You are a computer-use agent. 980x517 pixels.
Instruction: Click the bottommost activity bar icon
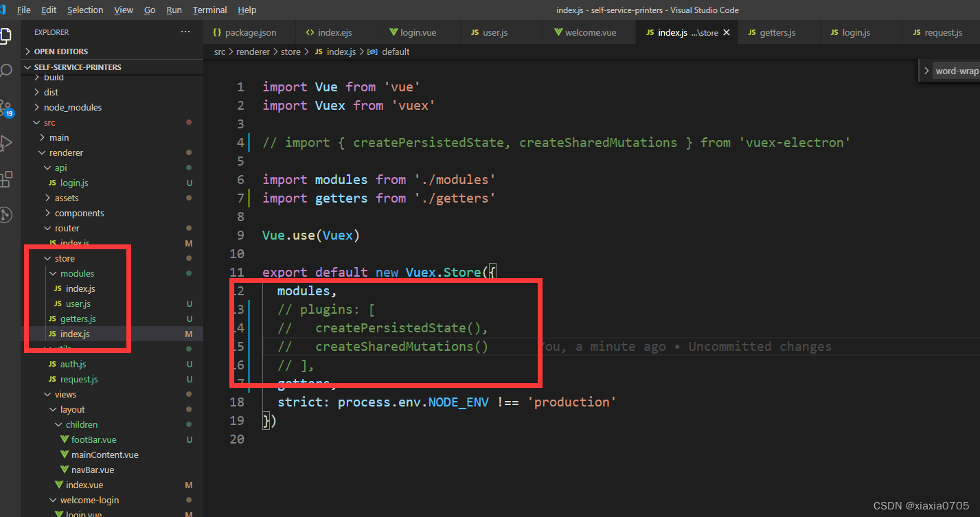click(x=9, y=214)
